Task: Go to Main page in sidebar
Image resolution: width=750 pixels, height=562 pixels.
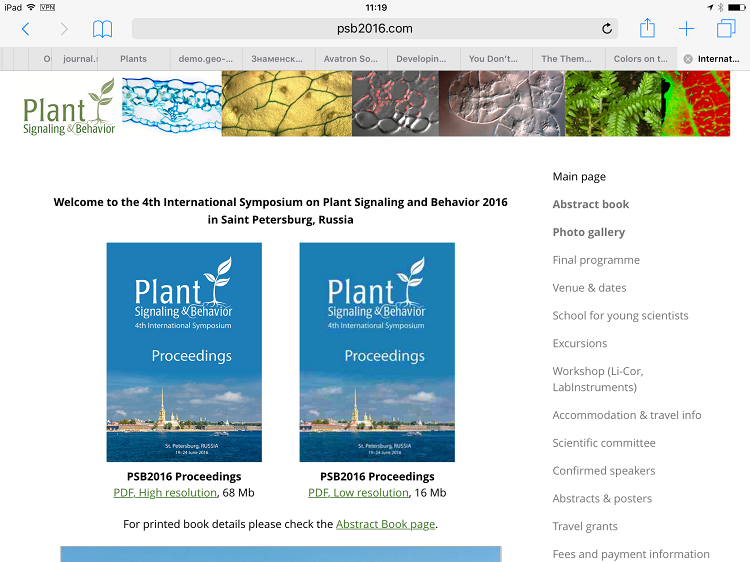Action: (579, 176)
